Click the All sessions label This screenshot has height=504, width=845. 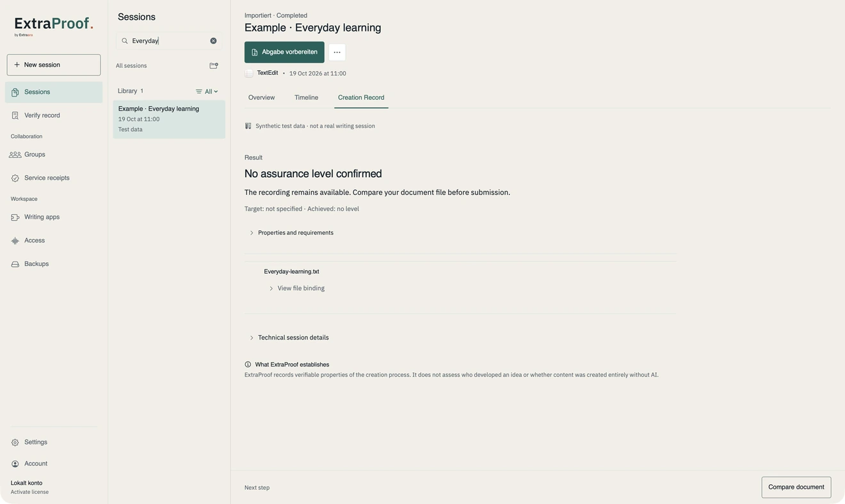click(x=131, y=66)
